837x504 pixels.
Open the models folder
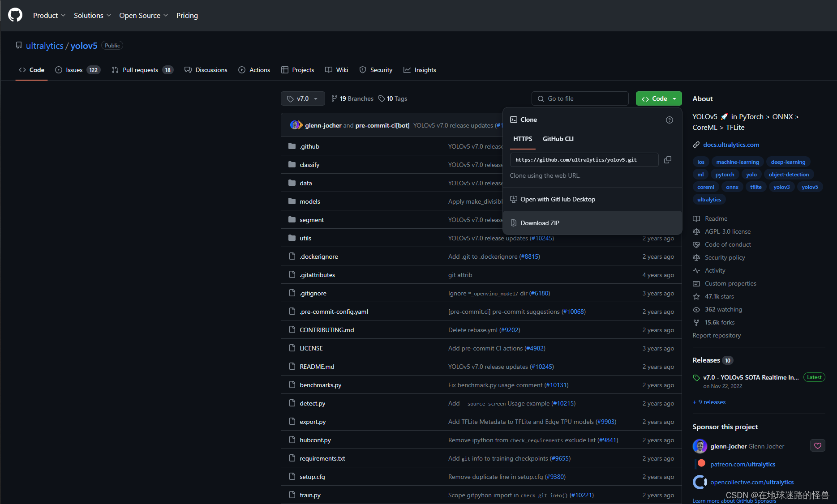(310, 201)
